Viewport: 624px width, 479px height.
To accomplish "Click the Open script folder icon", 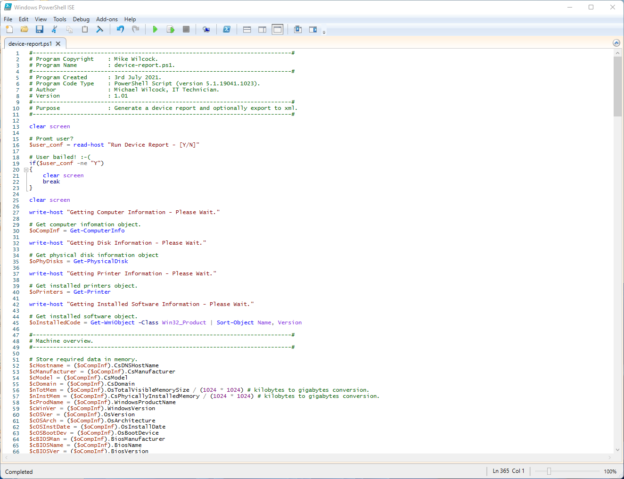I will (24, 30).
